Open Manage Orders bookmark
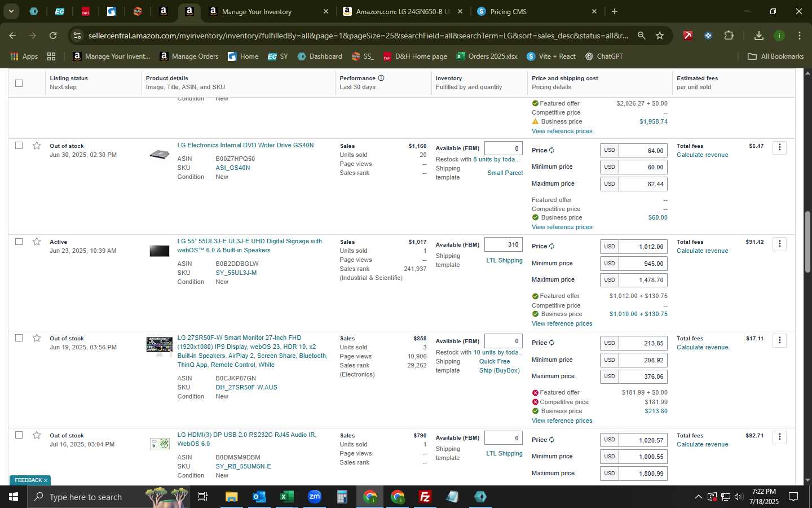The height and width of the screenshot is (508, 812). coord(189,56)
